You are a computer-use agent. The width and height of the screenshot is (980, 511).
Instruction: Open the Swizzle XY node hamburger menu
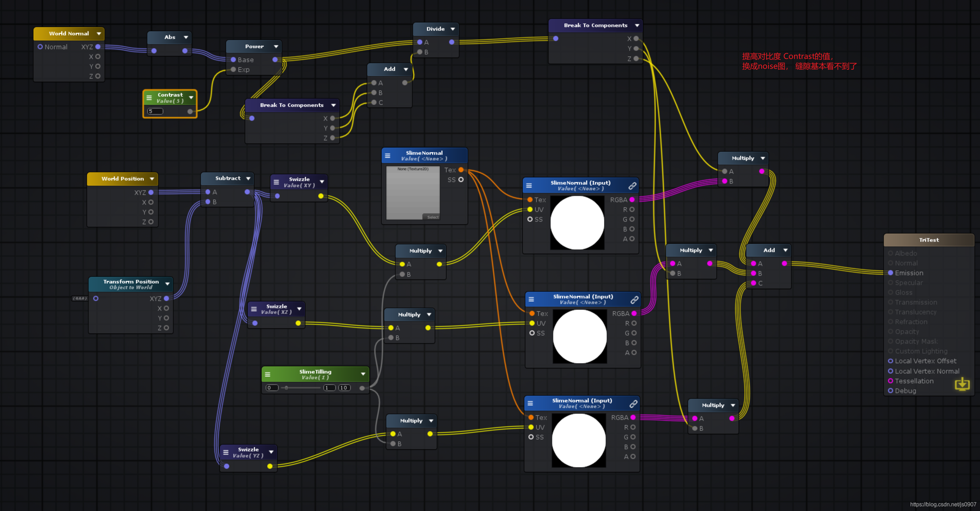pos(276,182)
